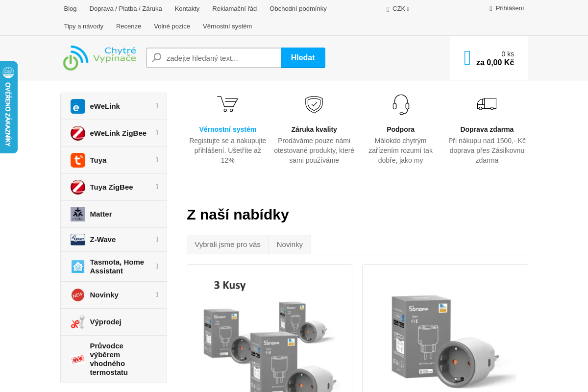This screenshot has width=588, height=392.
Task: Expand the Tuya ZigBee submenu arrow
Action: (157, 187)
